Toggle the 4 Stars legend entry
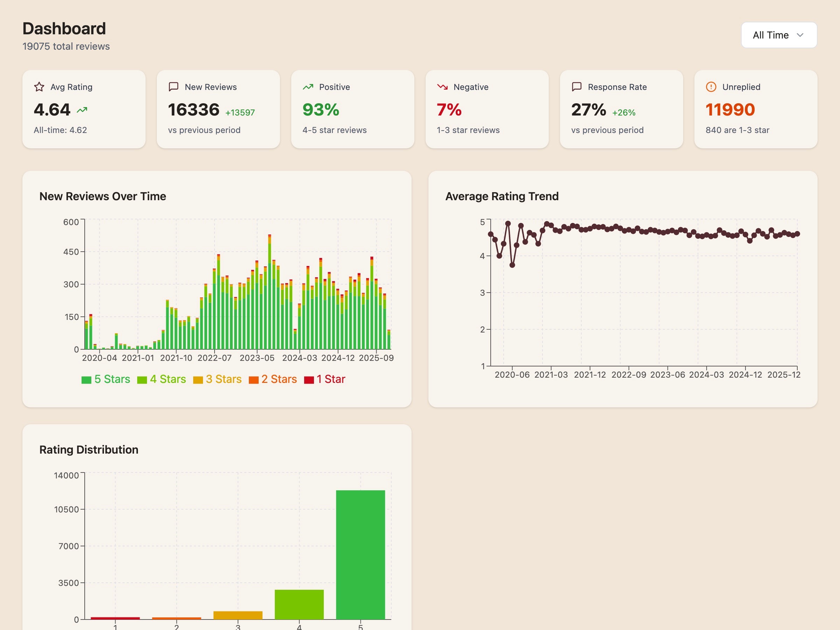The image size is (840, 630). (162, 379)
